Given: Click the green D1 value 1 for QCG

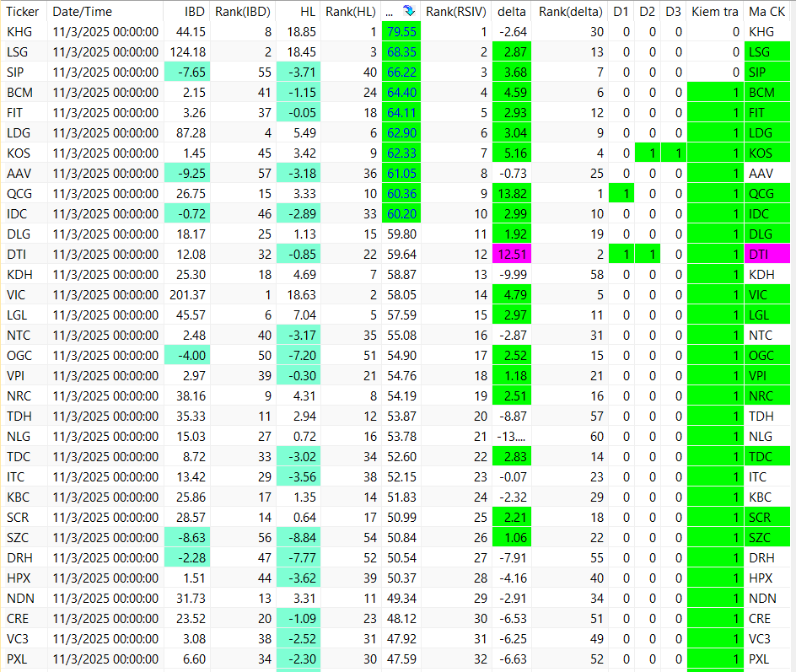Looking at the screenshot, I should (621, 194).
